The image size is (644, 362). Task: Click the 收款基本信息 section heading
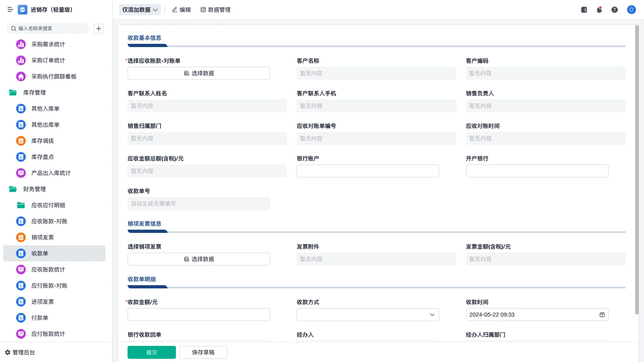[x=144, y=38]
